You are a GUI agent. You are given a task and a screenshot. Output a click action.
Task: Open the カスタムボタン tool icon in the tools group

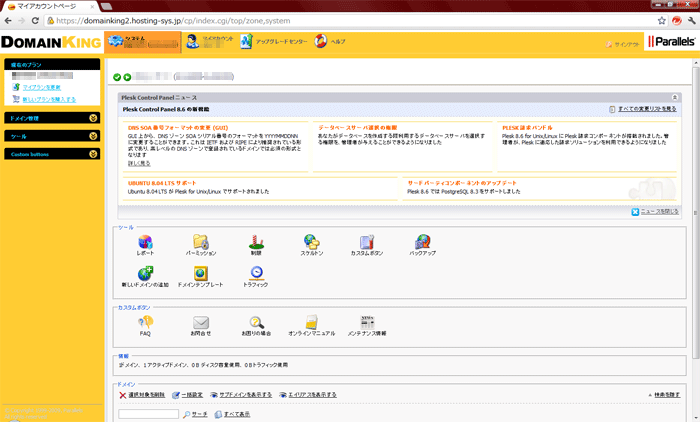[x=367, y=242]
